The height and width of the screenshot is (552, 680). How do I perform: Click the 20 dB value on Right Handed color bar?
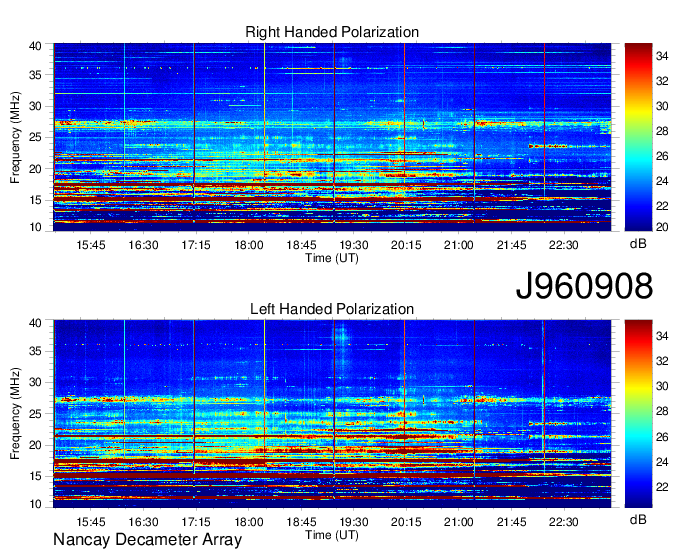tap(662, 227)
